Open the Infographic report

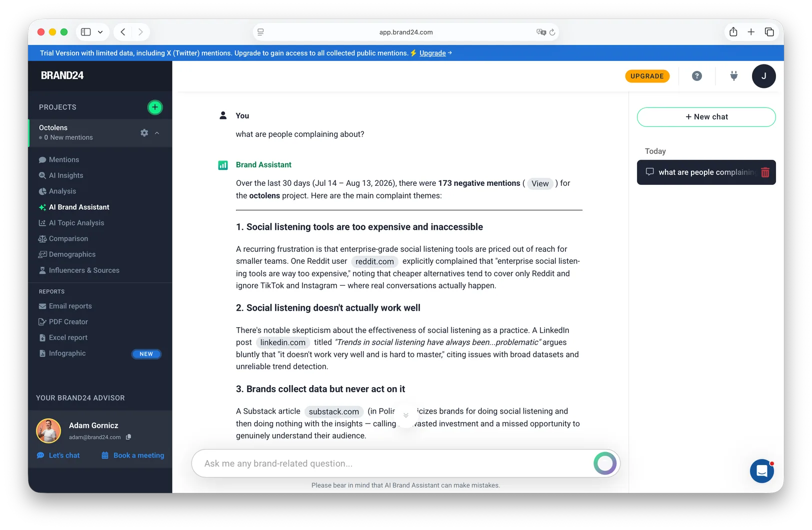tap(67, 353)
